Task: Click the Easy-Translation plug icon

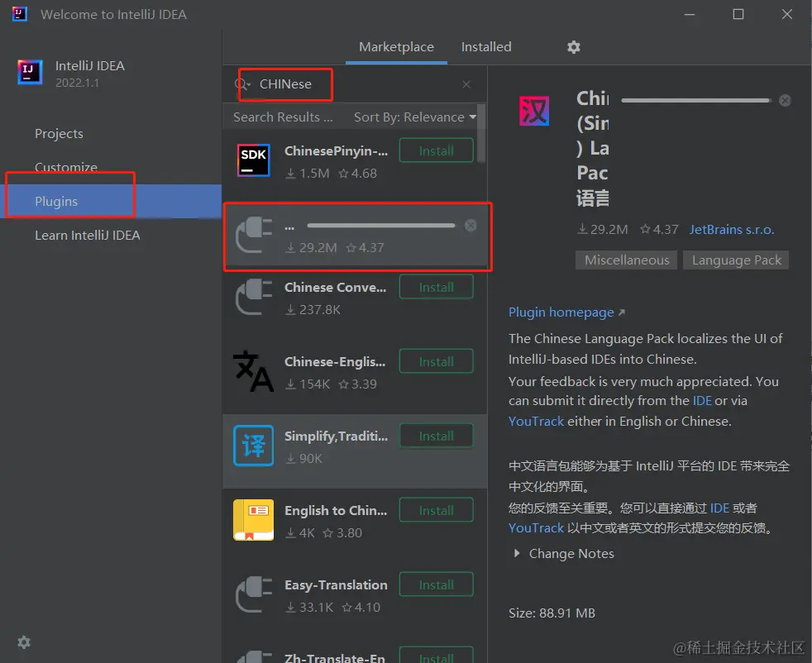Action: pos(253,594)
